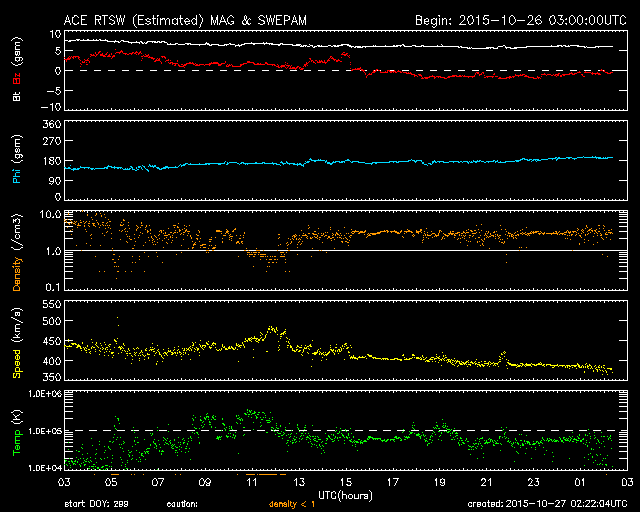This screenshot has width=640, height=512.
Task: Click the 01 hour tick label
Action: [x=580, y=482]
